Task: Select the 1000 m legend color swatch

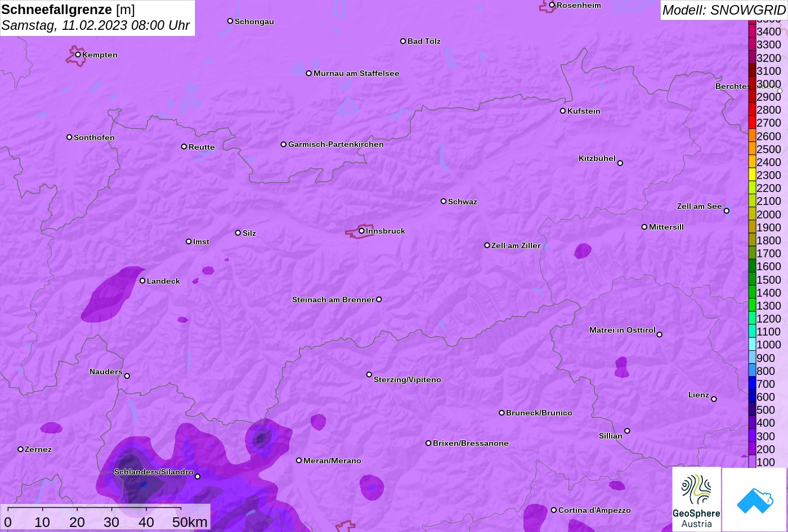Action: [x=752, y=345]
